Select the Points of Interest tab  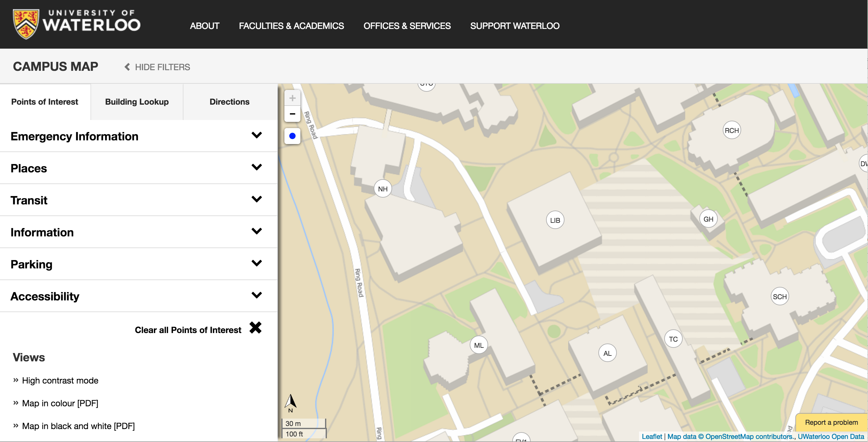tap(45, 102)
